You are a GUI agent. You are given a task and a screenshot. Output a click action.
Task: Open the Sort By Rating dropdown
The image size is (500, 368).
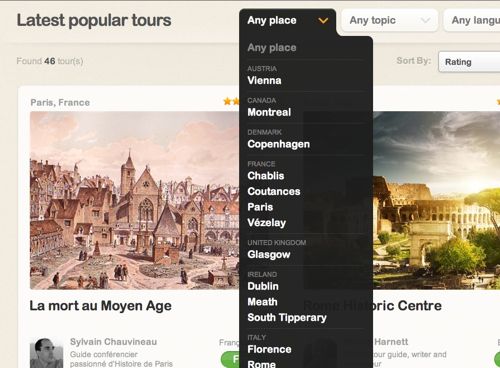click(x=469, y=62)
